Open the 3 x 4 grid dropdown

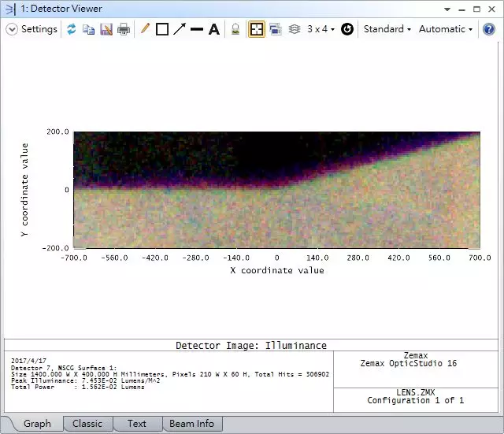click(x=321, y=29)
